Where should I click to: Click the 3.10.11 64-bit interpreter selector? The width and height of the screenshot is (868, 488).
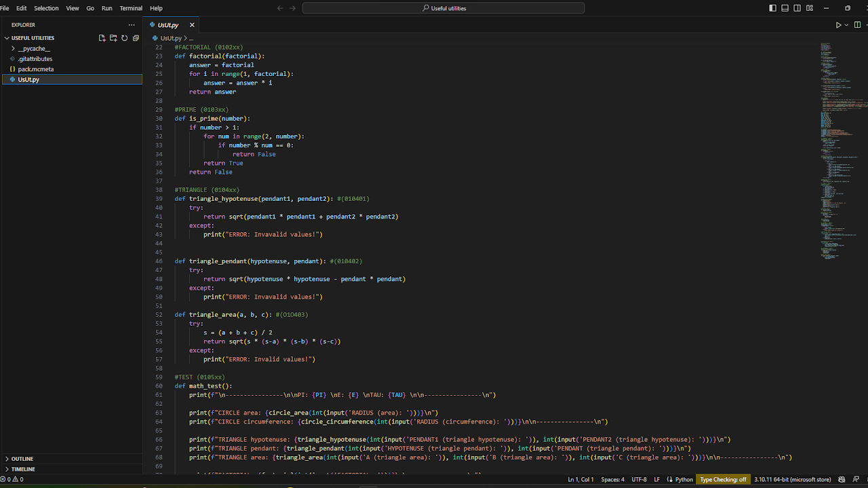click(792, 479)
